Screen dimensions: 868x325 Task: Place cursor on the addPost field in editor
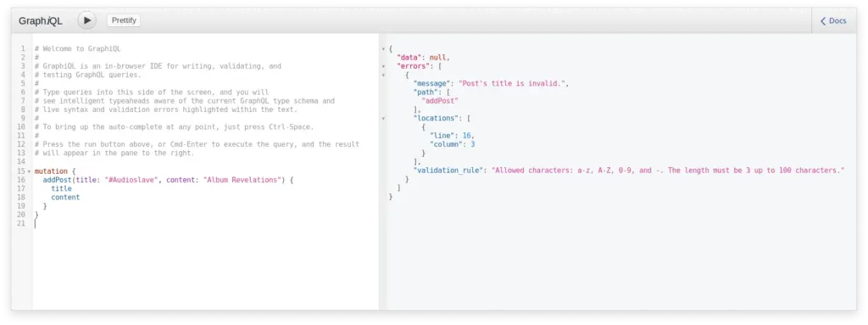55,180
